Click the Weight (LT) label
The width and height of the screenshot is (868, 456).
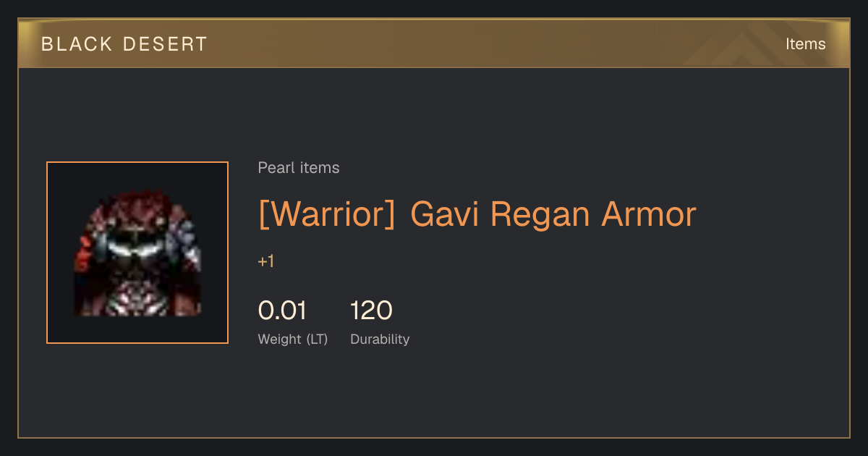[x=293, y=339]
